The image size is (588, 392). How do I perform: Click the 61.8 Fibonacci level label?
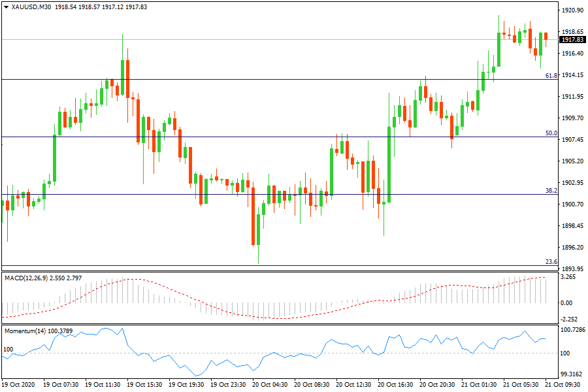[x=551, y=76]
